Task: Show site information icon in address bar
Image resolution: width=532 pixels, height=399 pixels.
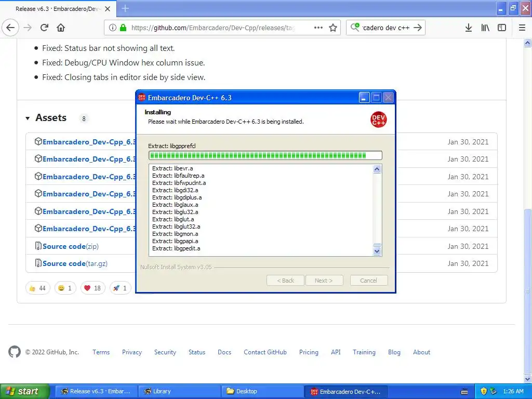Action: [112, 28]
